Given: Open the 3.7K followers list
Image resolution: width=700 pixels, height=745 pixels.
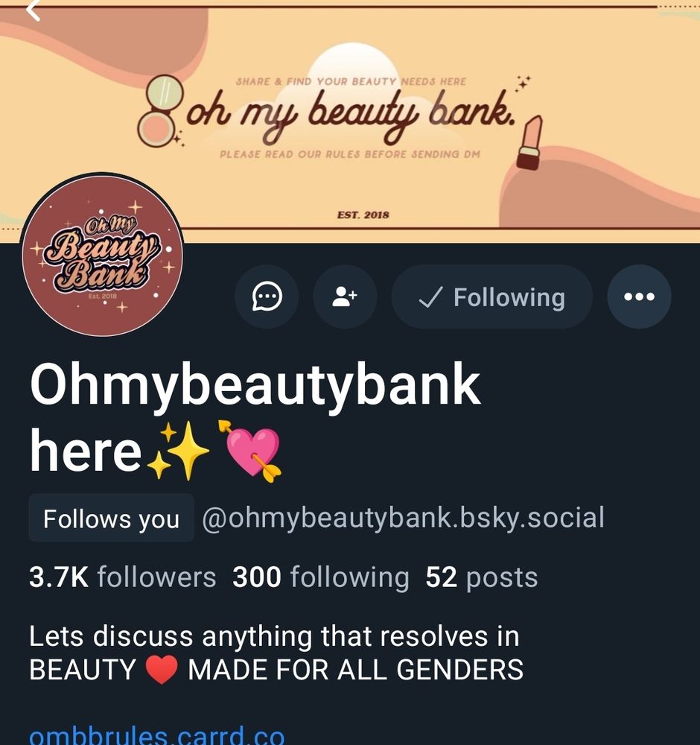Looking at the screenshot, I should [123, 577].
